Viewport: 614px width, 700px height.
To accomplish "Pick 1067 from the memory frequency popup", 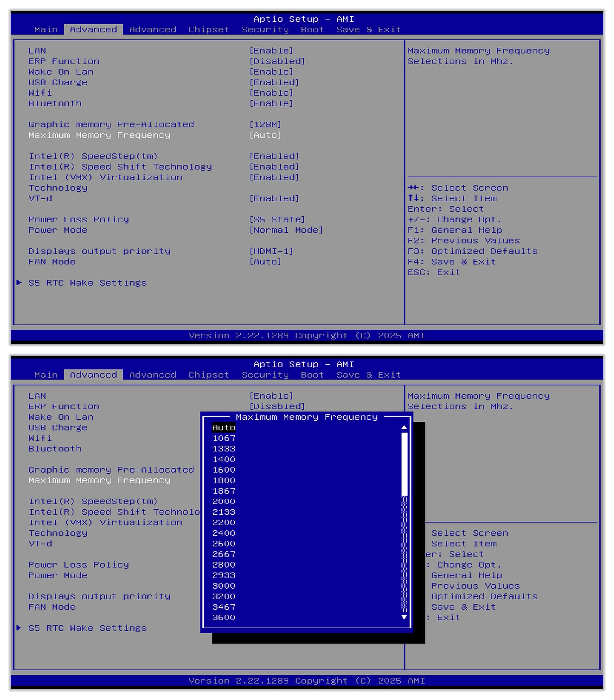I will coord(224,438).
